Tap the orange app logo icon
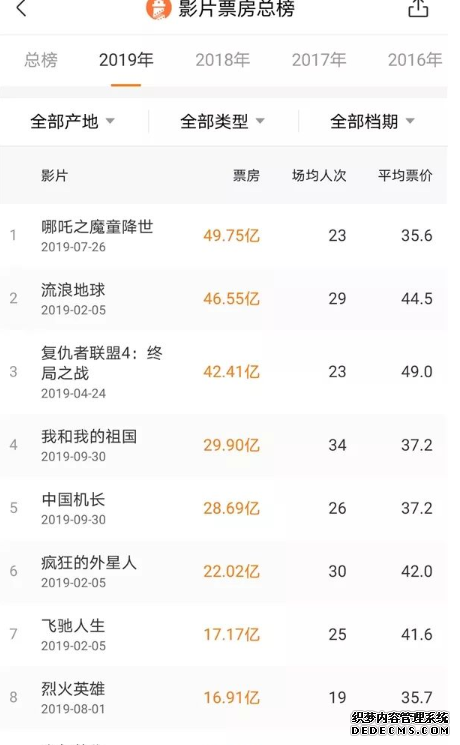460x745 pixels. pyautogui.click(x=158, y=9)
